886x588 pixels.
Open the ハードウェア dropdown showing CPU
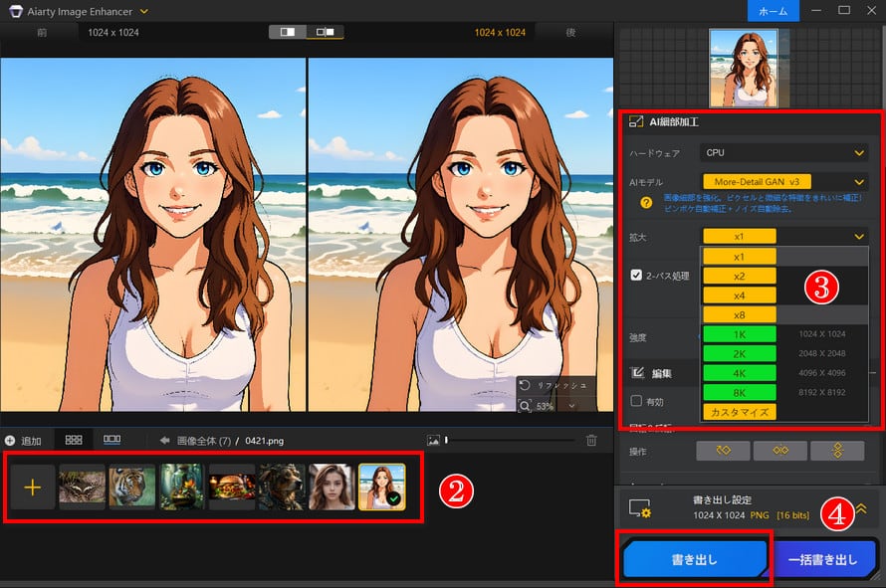pos(783,152)
